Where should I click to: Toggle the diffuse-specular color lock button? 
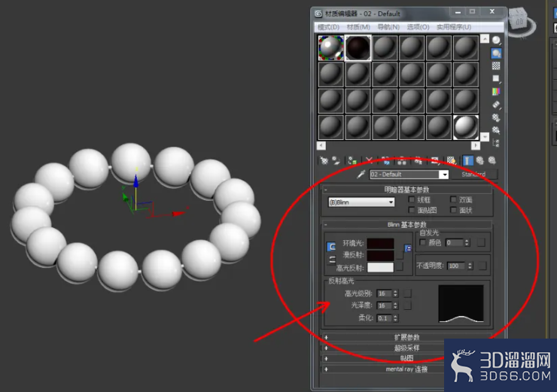[x=331, y=260]
